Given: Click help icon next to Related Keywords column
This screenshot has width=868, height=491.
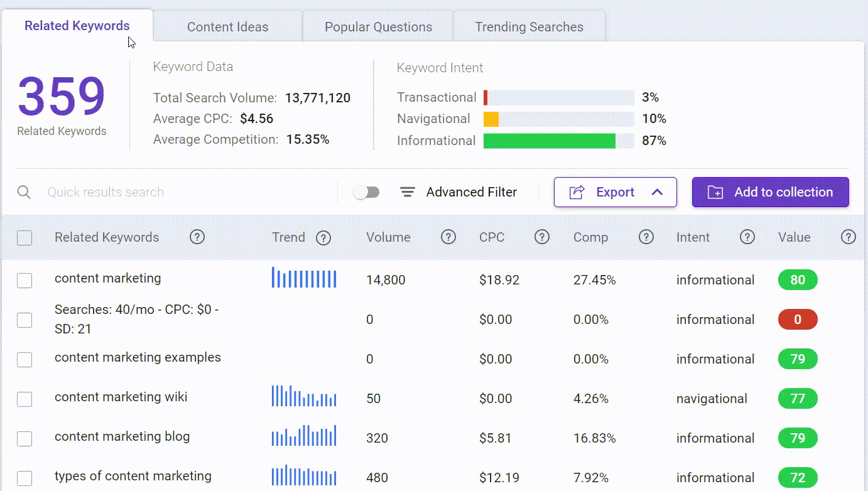Looking at the screenshot, I should pyautogui.click(x=197, y=237).
